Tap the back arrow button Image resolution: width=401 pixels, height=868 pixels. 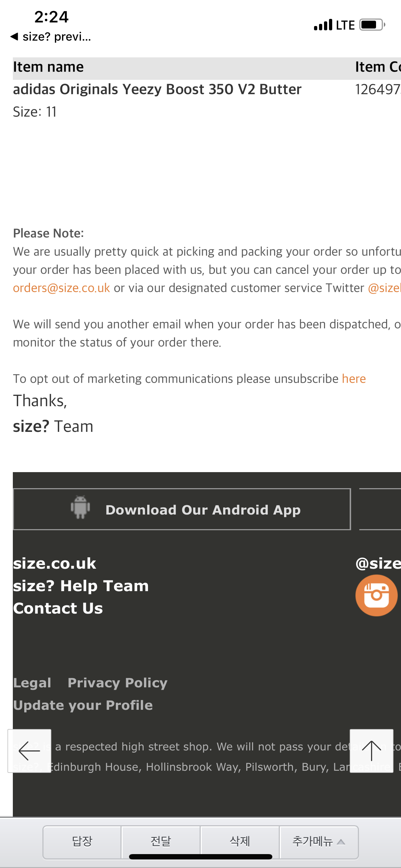pyautogui.click(x=29, y=751)
